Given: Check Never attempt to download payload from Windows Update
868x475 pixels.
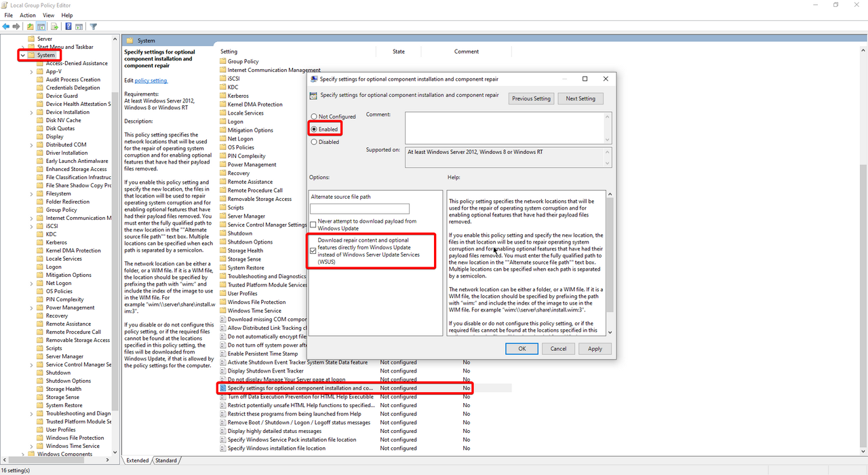Looking at the screenshot, I should [x=313, y=224].
